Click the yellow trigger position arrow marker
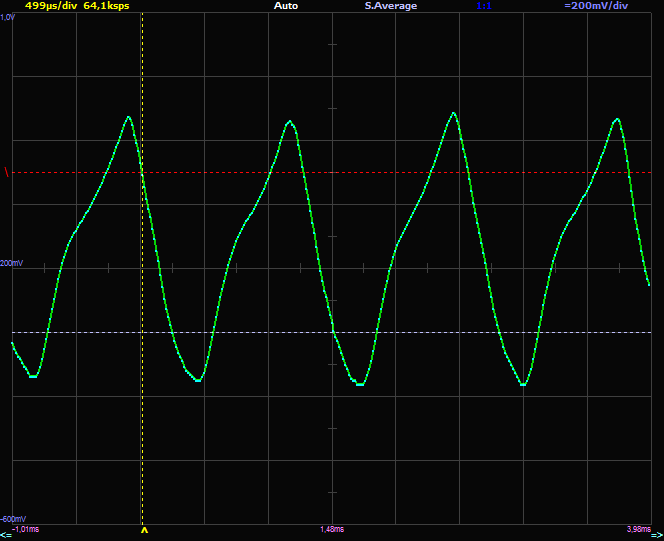The image size is (664, 541). [144, 531]
